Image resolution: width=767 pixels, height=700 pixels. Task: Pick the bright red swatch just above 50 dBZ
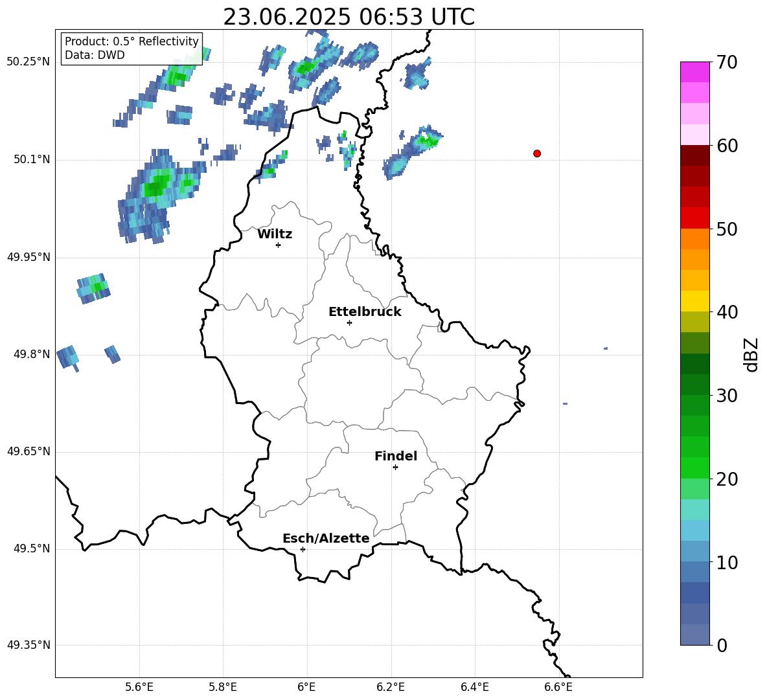(695, 218)
